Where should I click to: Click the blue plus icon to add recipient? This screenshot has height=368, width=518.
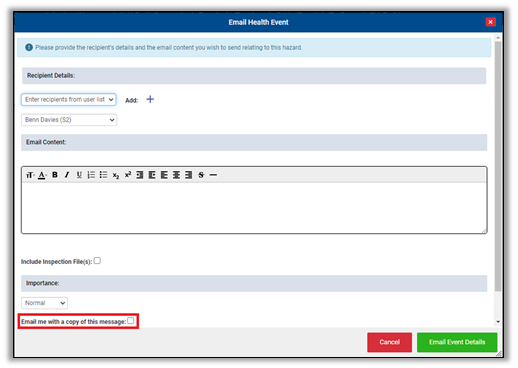pyautogui.click(x=150, y=99)
